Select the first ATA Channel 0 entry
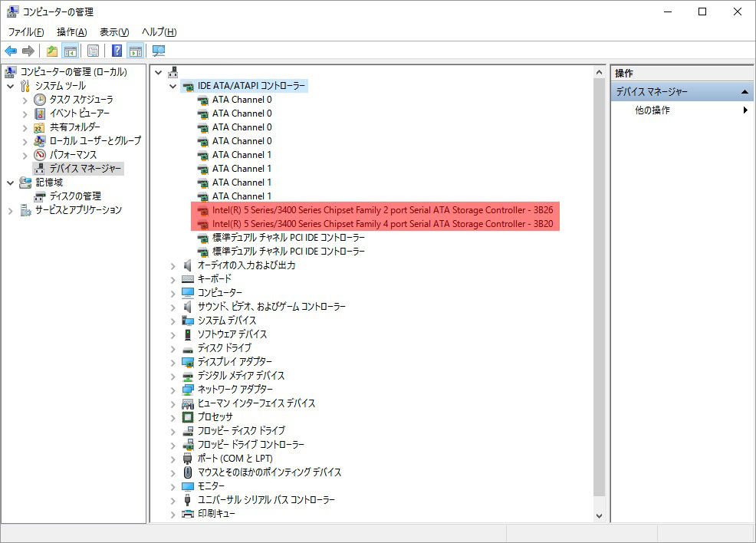 coord(242,100)
